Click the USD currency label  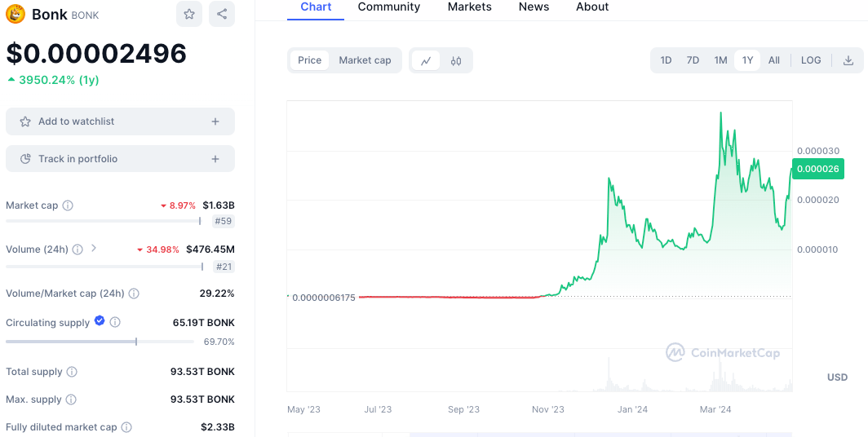tap(837, 377)
